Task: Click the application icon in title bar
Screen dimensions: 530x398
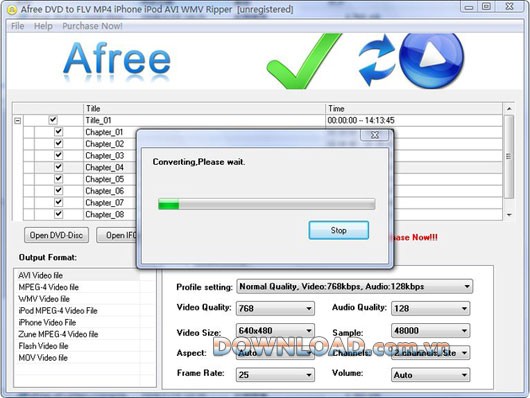Action: tap(12, 9)
